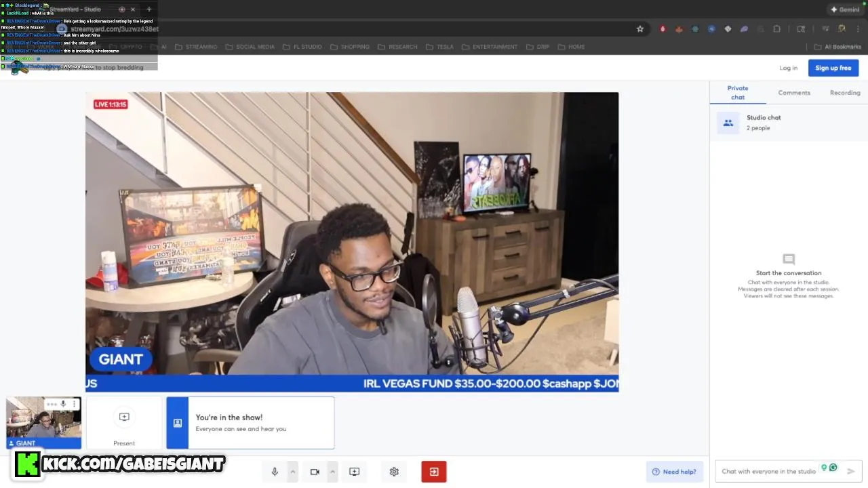Open three-dot menu on GIANT thumbnail
The width and height of the screenshot is (868, 488).
[74, 404]
